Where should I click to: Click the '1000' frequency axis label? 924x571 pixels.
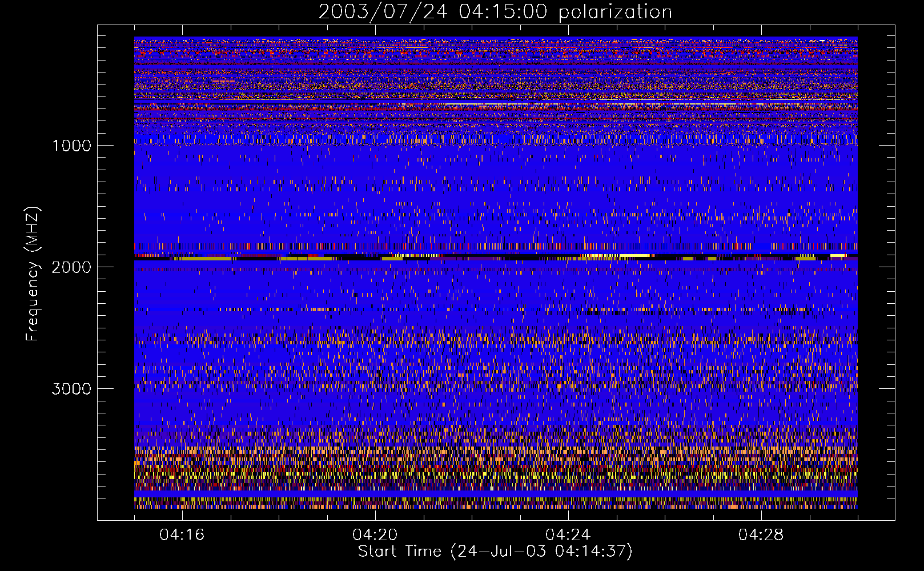coord(71,145)
